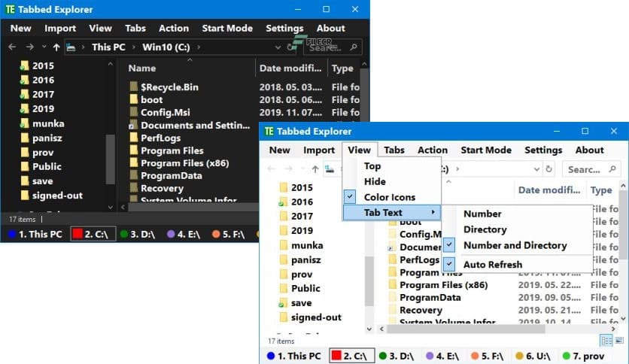Sort by Name column in dark window

[142, 68]
